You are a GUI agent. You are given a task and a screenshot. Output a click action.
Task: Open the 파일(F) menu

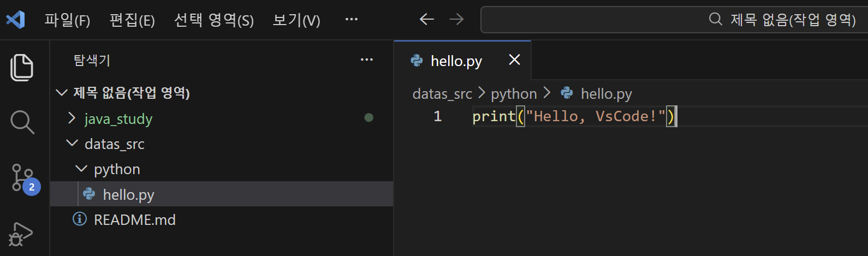(67, 20)
